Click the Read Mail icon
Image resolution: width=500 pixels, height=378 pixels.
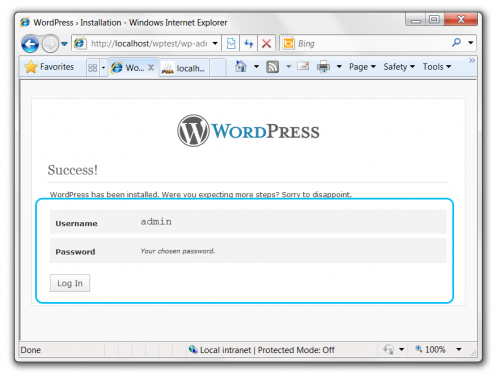tap(303, 67)
